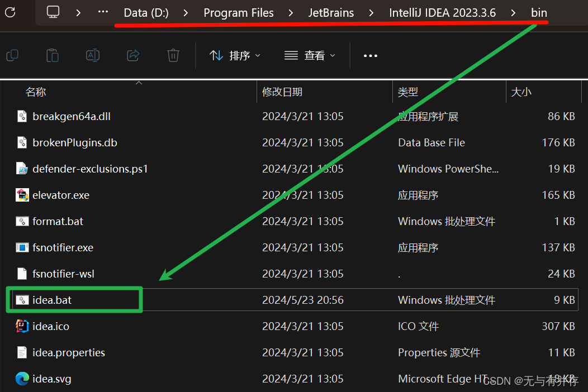Click the fsnotifier.exe application icon
Image resolution: width=588 pixels, height=392 pixels.
click(22, 247)
